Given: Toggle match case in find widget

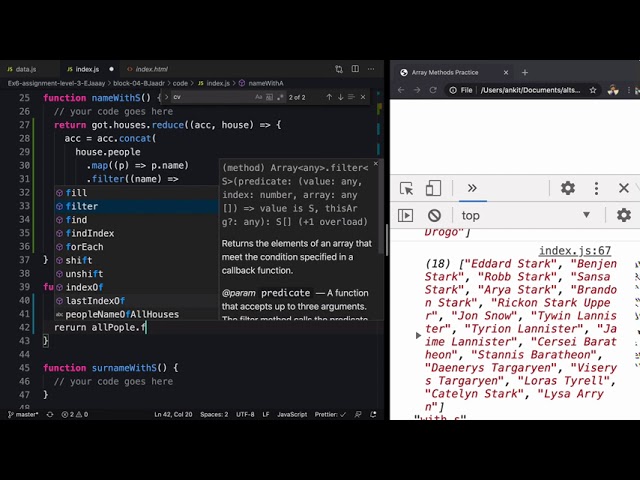Looking at the screenshot, I should (x=258, y=97).
